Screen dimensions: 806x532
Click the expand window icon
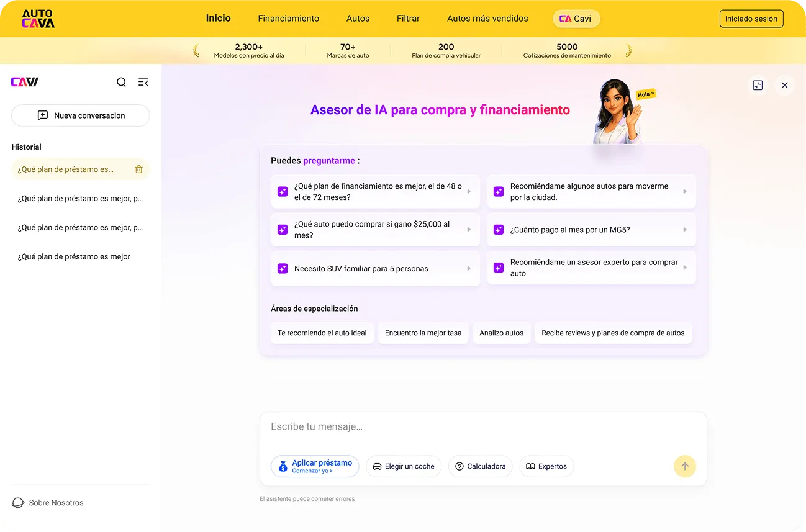tap(758, 85)
